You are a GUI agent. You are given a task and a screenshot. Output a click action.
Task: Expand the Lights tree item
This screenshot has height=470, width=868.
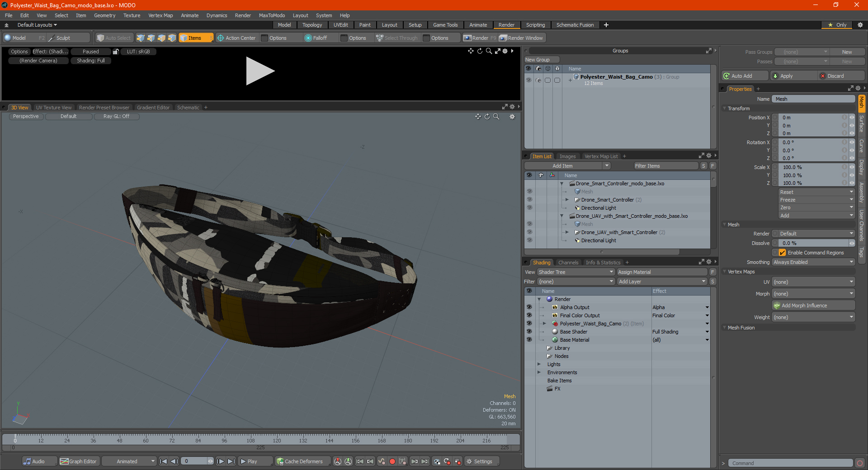pyautogui.click(x=539, y=364)
